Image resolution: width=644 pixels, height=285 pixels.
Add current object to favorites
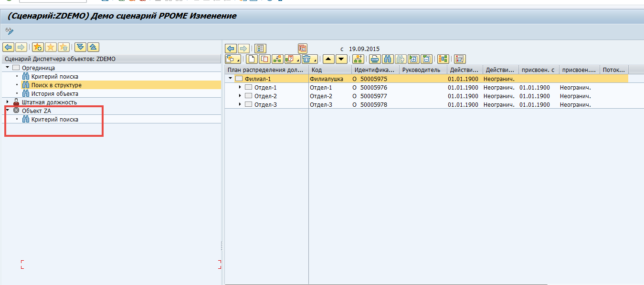[x=38, y=47]
